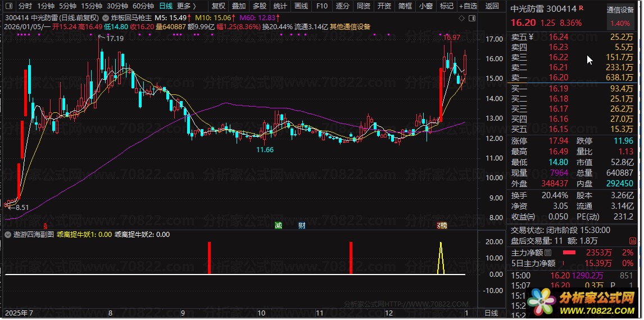Select the 日线 daily period tab

(166, 6)
